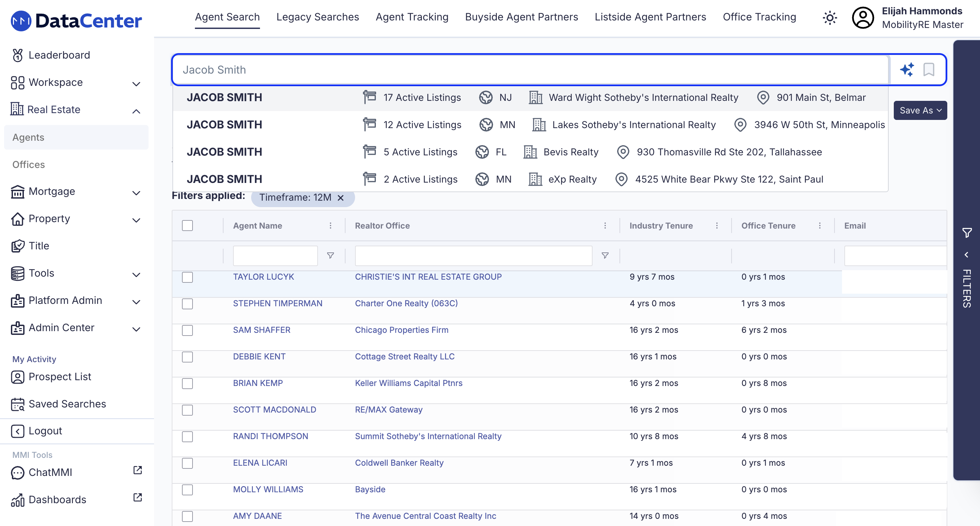Expand the Property sidebar section
The height and width of the screenshot is (526, 980).
[136, 221]
